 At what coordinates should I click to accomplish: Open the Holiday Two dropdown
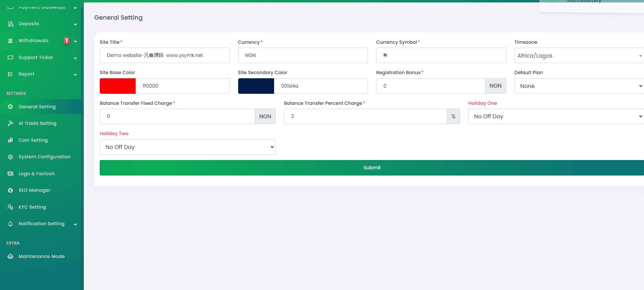187,147
